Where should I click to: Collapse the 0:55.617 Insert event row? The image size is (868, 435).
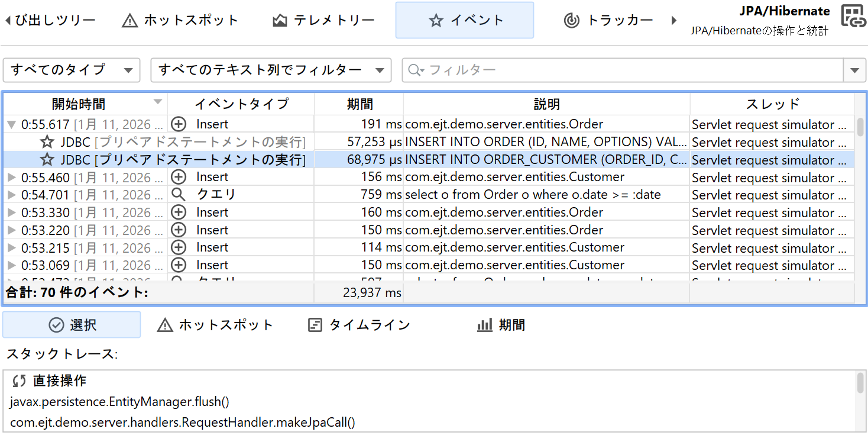click(x=11, y=125)
